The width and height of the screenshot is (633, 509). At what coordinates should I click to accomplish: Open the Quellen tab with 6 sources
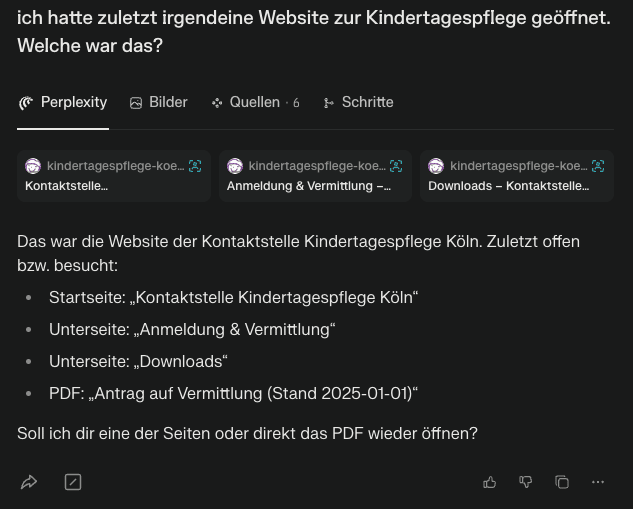[256, 103]
